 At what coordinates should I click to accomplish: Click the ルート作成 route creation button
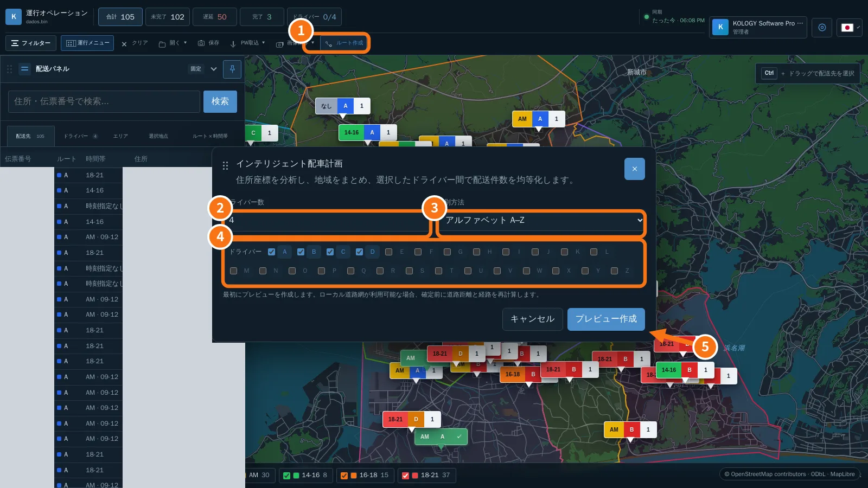(x=344, y=43)
